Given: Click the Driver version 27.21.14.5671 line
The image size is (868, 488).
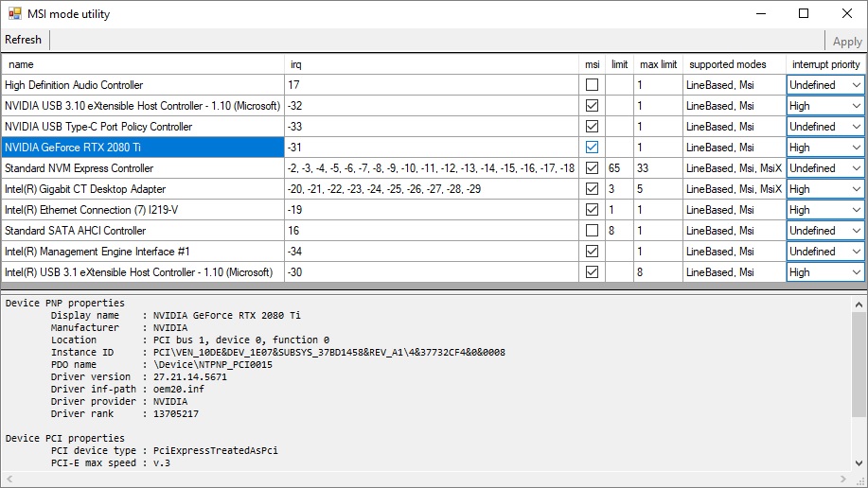Looking at the screenshot, I should pyautogui.click(x=139, y=376).
